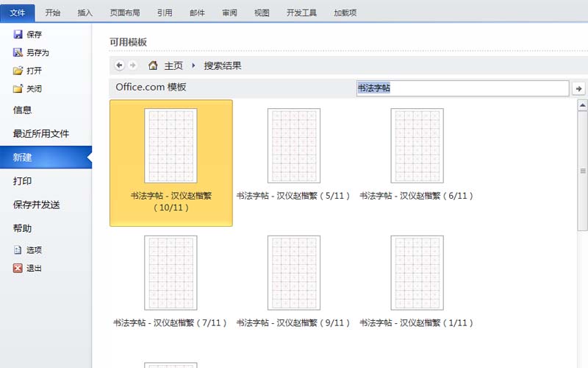The width and height of the screenshot is (588, 368).
Task: Open the 文件 tab
Action: 18,13
